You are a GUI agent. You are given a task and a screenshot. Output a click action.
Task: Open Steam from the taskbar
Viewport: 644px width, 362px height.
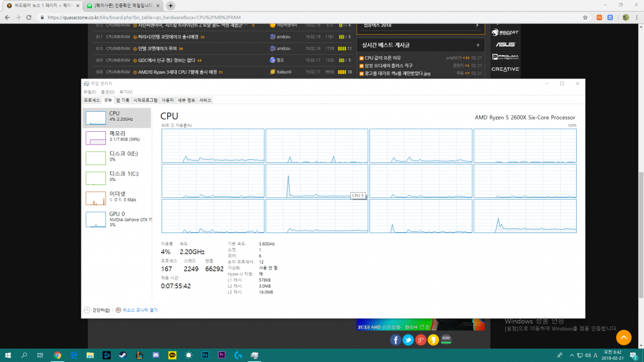point(123,356)
